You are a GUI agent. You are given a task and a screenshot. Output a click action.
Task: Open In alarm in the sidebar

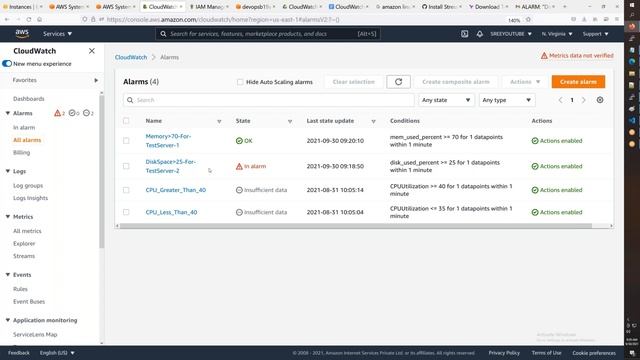pos(24,127)
